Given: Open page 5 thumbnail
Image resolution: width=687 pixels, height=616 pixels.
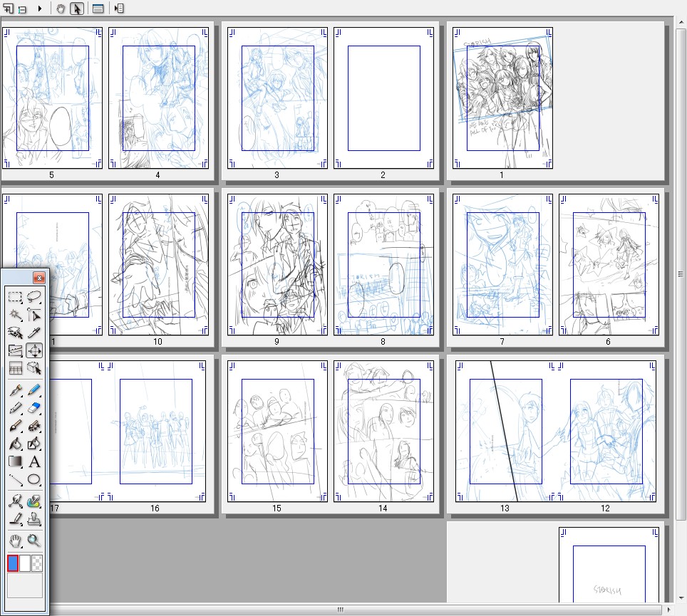Looking at the screenshot, I should pos(52,98).
